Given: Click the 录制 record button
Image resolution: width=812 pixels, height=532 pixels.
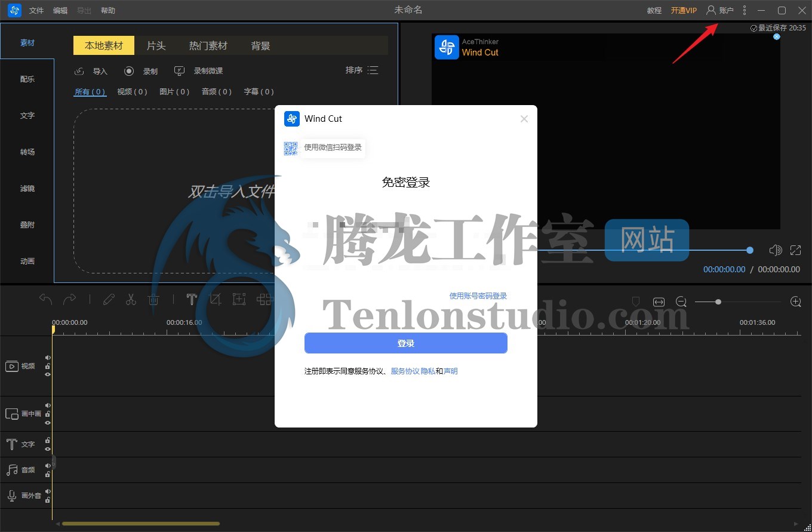Looking at the screenshot, I should coord(141,71).
